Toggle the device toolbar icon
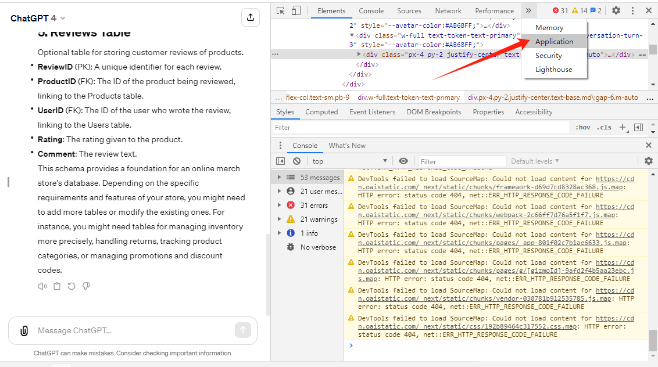The height and width of the screenshot is (367, 658). click(296, 11)
